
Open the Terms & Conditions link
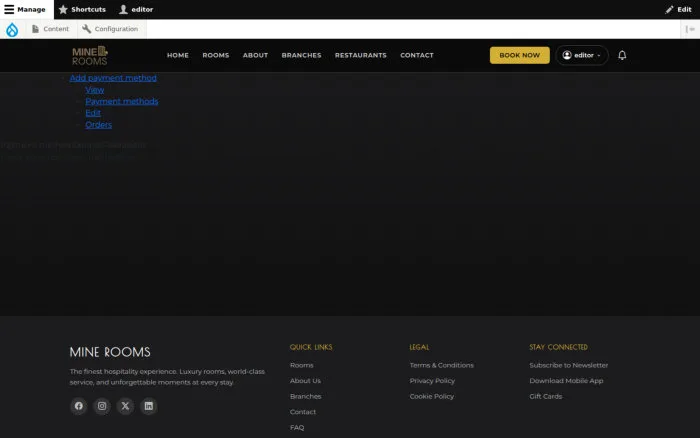point(442,365)
